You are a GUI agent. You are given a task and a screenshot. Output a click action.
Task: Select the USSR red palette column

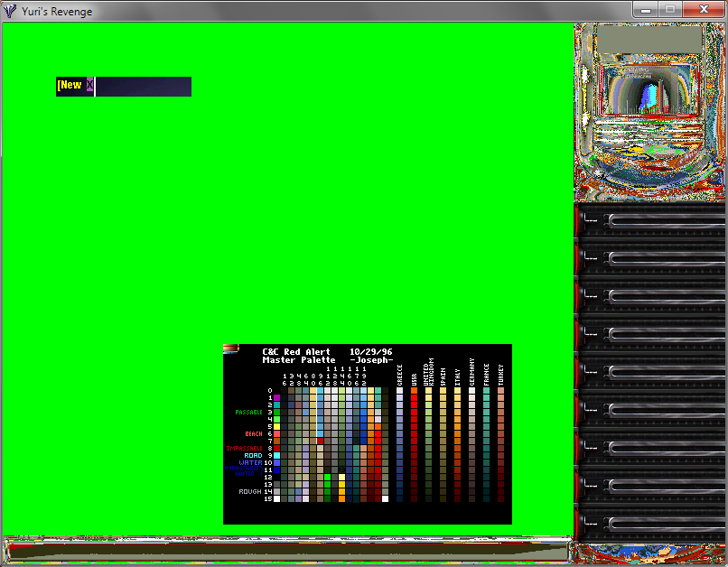click(x=414, y=442)
